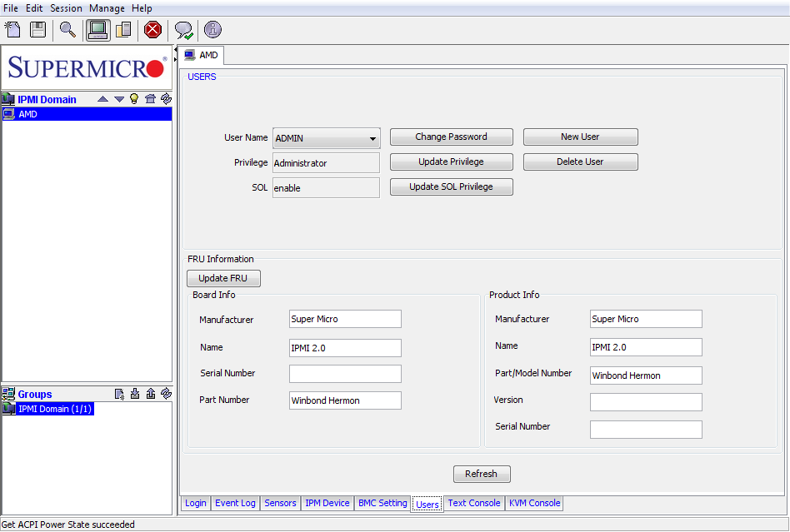Screen dimensions: 790x532
Task: Click the speech bubble with checkmark icon
Action: (183, 30)
